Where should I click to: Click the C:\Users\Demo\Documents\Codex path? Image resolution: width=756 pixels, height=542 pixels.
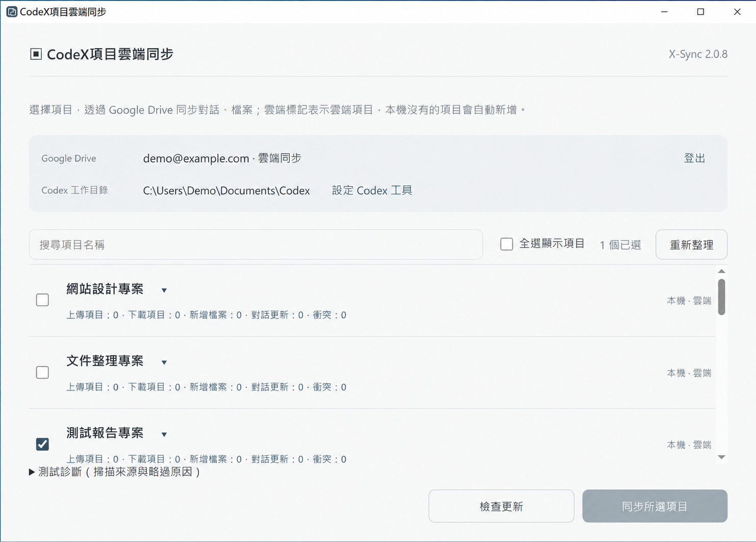coord(226,190)
